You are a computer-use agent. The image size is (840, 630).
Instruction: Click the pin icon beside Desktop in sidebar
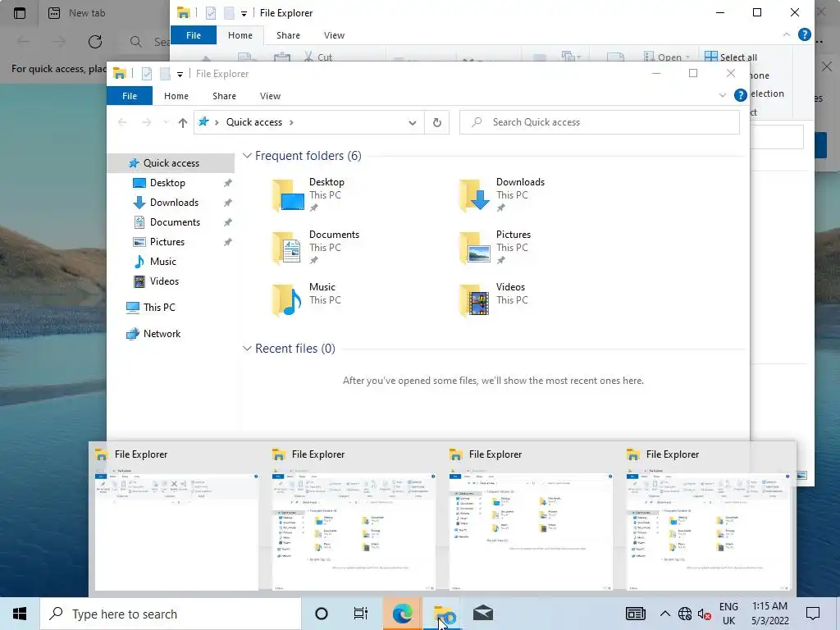tap(228, 183)
